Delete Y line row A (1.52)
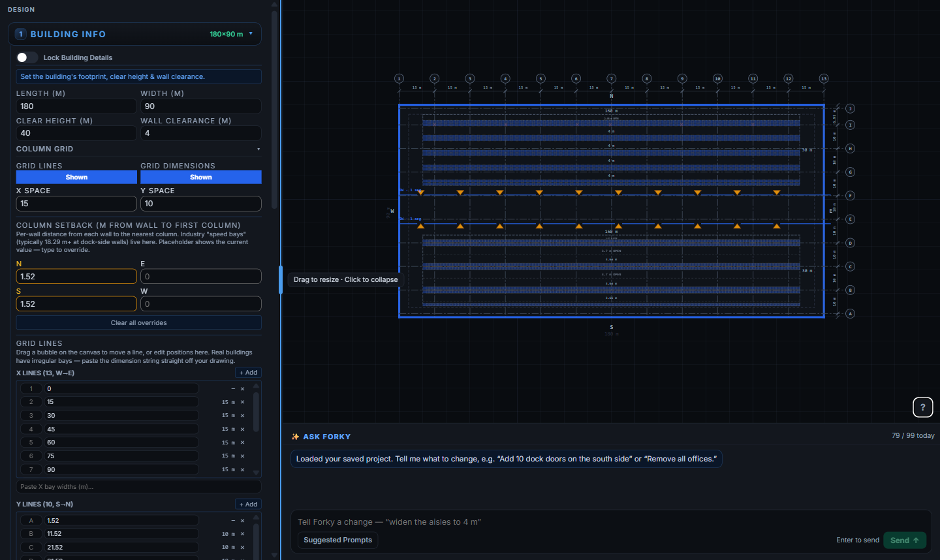Screen dimensions: 940x560 (x=242, y=521)
